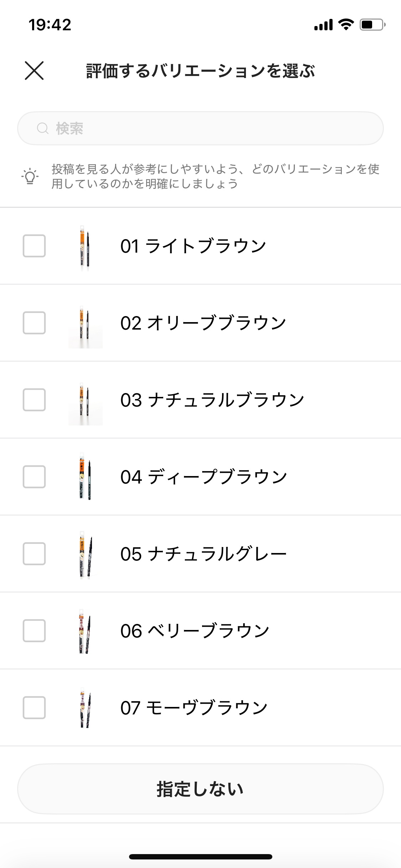This screenshot has height=868, width=401.
Task: Mark the 06 ベリーブラウン checkbox
Action: (34, 631)
